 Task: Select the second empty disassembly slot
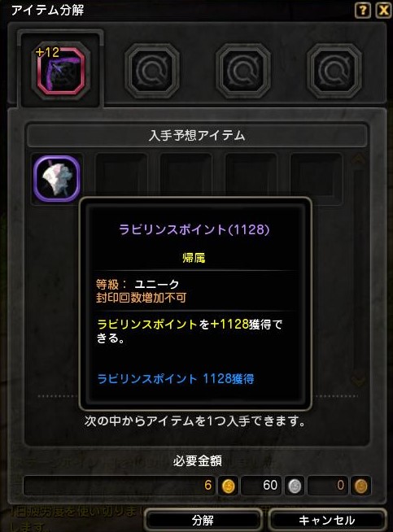click(x=152, y=71)
